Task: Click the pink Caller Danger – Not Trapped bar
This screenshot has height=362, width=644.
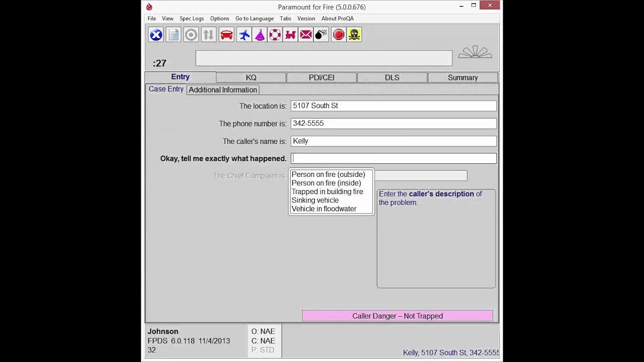Action: click(x=397, y=316)
